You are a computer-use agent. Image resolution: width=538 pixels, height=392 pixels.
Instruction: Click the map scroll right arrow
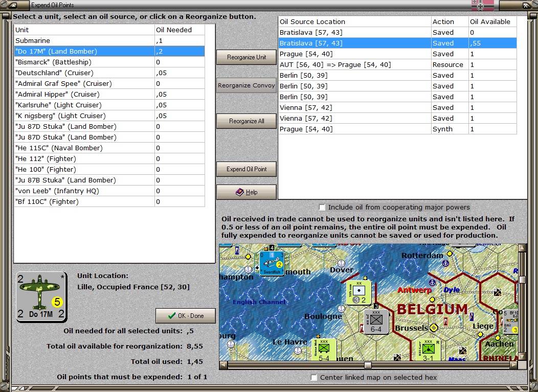coord(513,365)
